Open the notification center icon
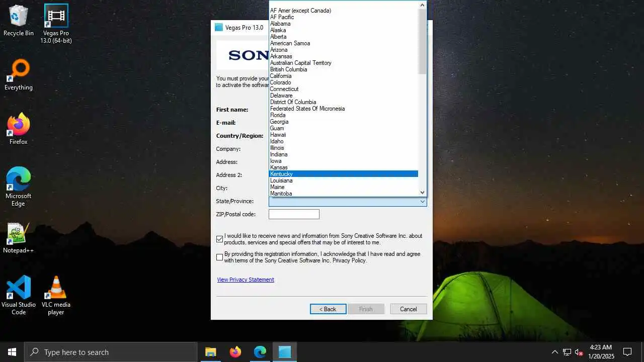Screen dimensions: 644x362 point(627,352)
